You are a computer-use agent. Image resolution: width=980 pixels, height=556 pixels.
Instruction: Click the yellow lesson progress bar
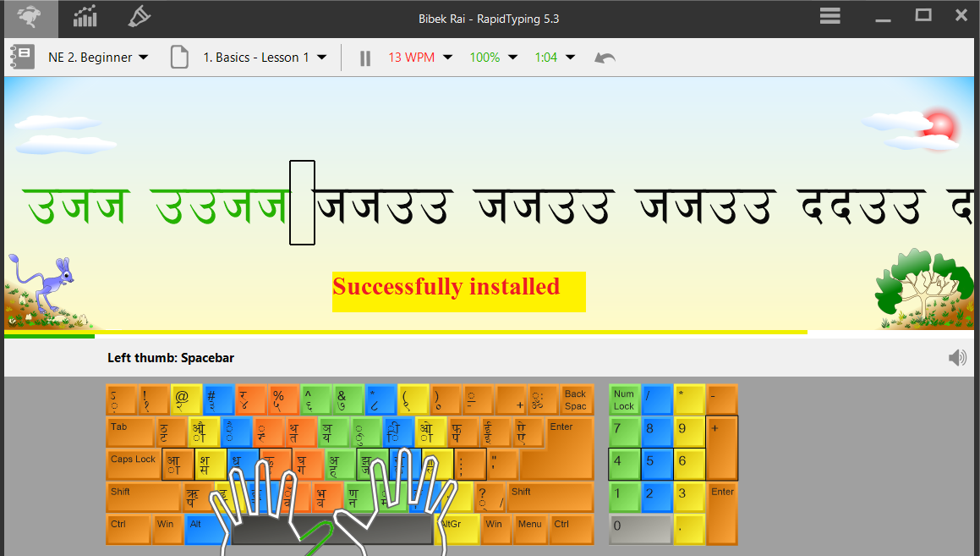423,331
